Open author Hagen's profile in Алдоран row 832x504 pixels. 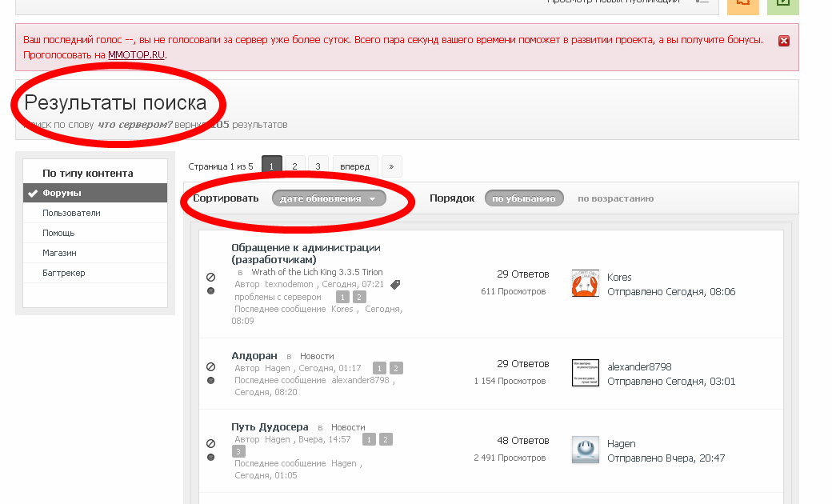click(x=278, y=368)
